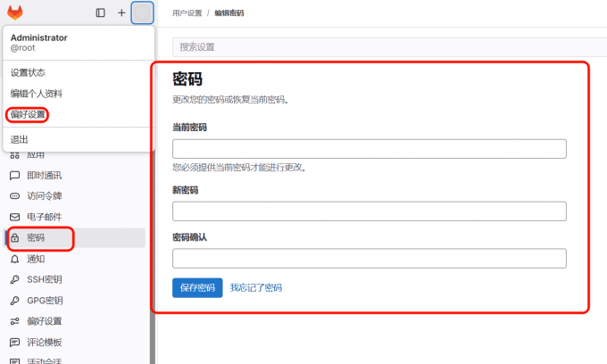Select 编辑个人资料 in user menu
Viewport: 607px width, 364px height.
pos(37,94)
